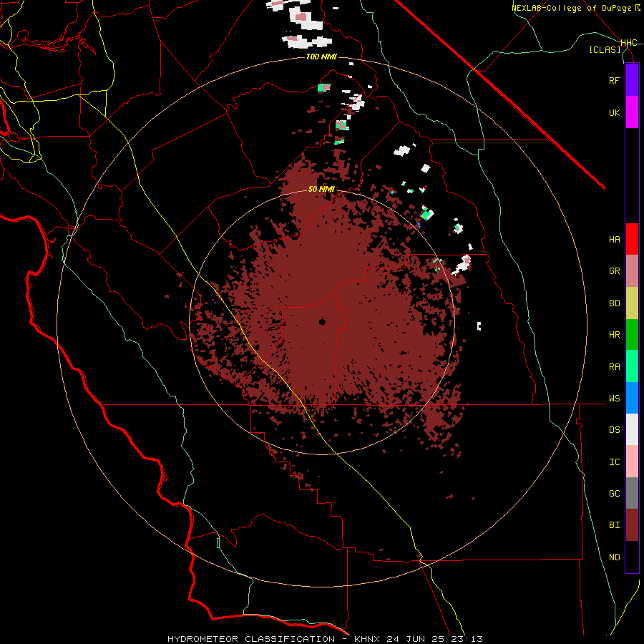Screen dimensions: 644x644
Task: Click the IC legend label
Action: 614,462
